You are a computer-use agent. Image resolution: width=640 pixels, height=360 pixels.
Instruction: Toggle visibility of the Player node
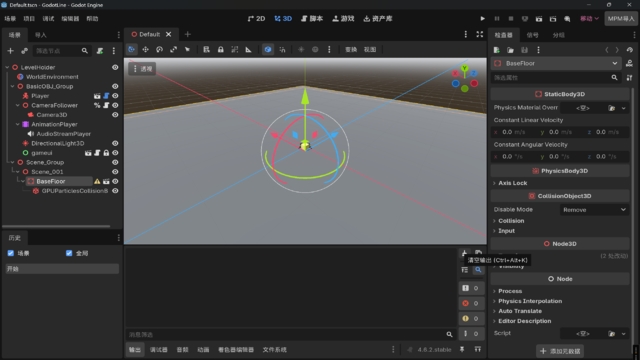[x=115, y=96]
